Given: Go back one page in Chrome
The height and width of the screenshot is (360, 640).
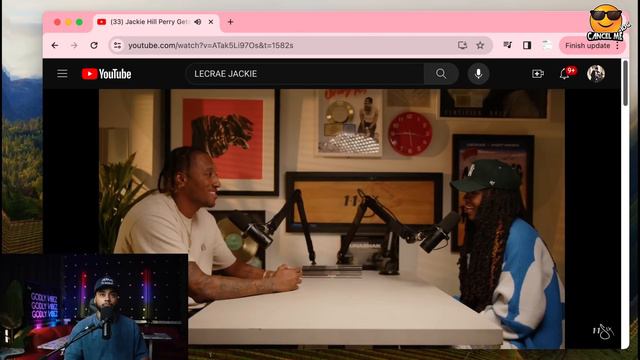Looking at the screenshot, I should [x=55, y=45].
